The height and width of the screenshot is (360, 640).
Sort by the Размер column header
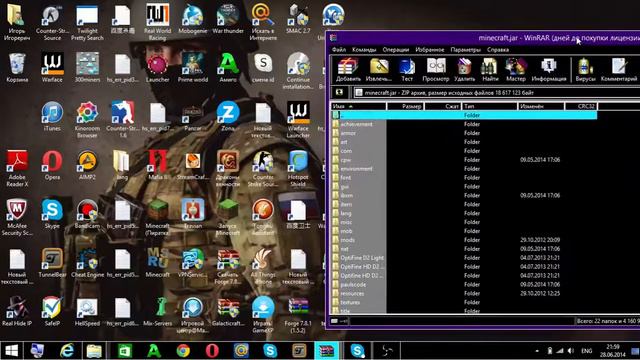(x=405, y=106)
